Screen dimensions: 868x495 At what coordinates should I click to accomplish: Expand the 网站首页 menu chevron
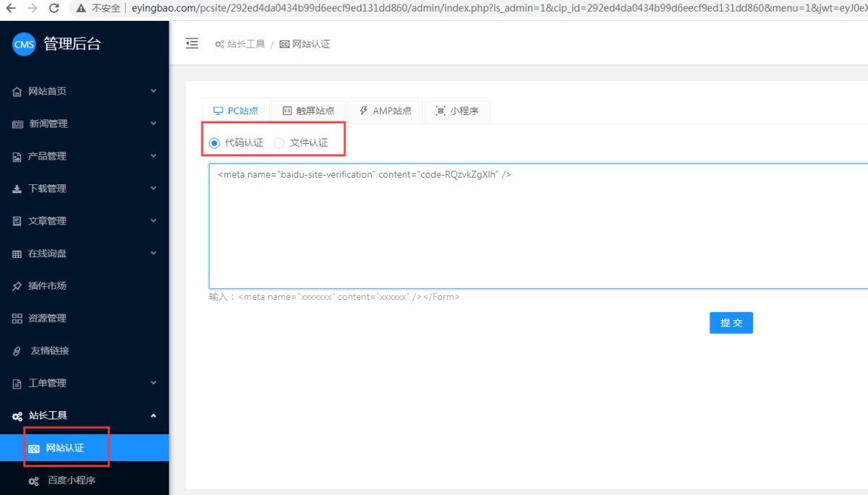pyautogui.click(x=153, y=91)
